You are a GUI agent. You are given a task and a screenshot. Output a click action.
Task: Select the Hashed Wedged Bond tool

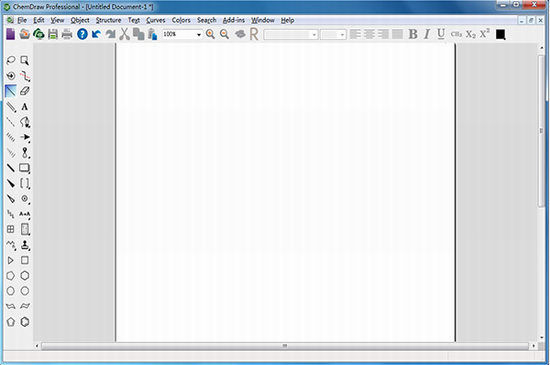click(11, 153)
